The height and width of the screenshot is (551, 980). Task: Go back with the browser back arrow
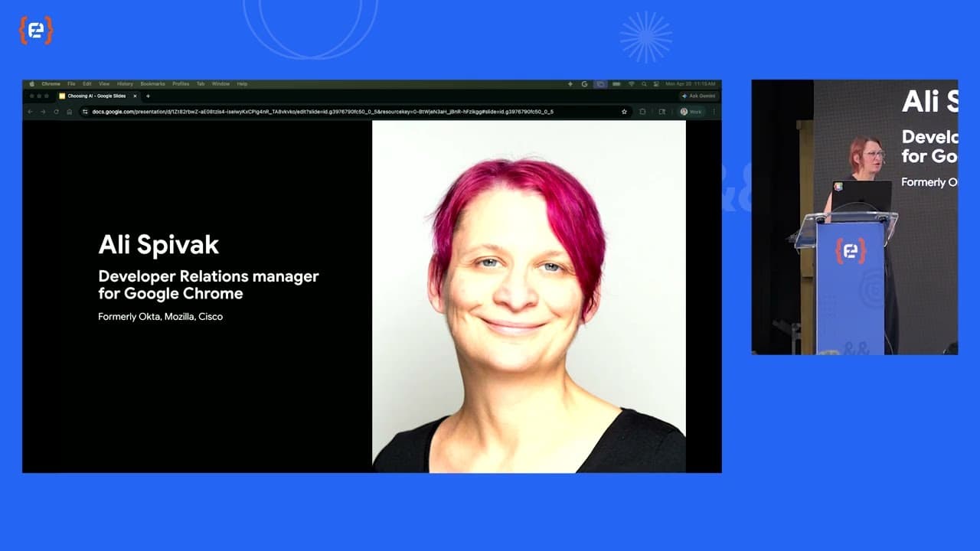[31, 112]
